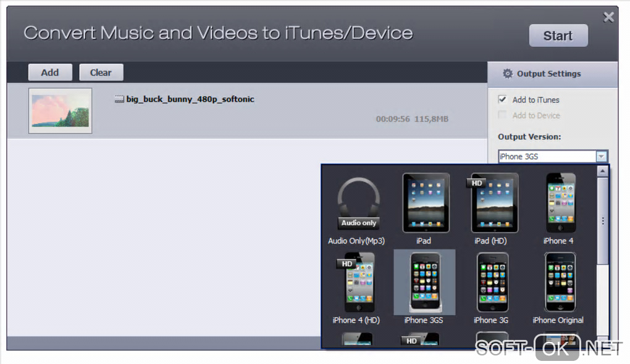Image resolution: width=630 pixels, height=364 pixels.
Task: Click the 115,8MB file size text
Action: click(x=432, y=119)
